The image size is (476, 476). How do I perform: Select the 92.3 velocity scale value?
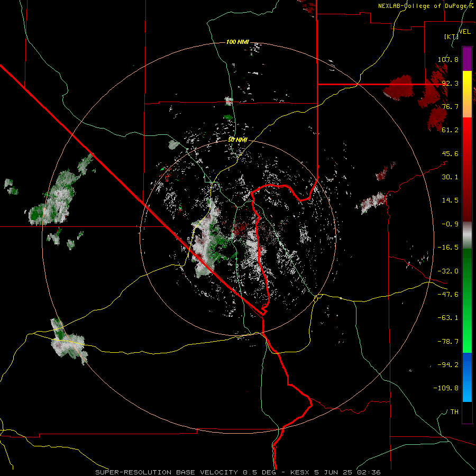point(450,83)
